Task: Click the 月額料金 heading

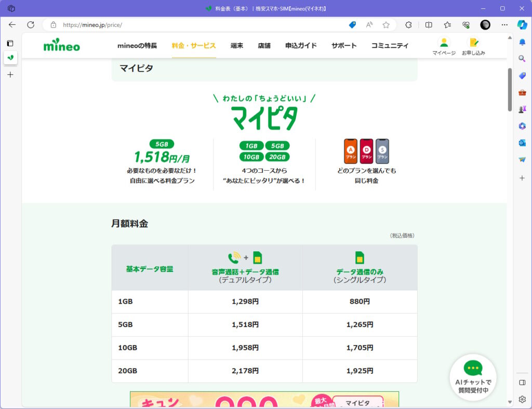Action: (129, 224)
